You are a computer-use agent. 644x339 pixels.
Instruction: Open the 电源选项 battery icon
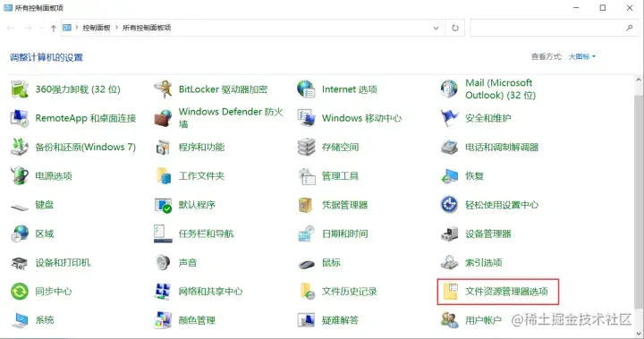[x=20, y=176]
